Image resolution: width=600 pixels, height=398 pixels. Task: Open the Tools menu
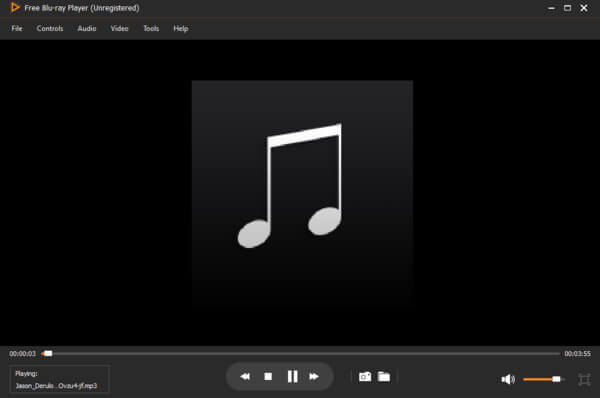click(x=151, y=28)
